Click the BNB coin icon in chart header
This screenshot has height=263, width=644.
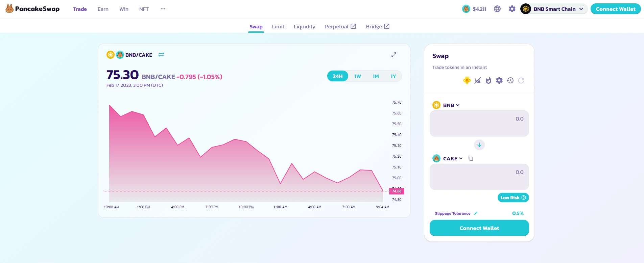[x=111, y=55]
